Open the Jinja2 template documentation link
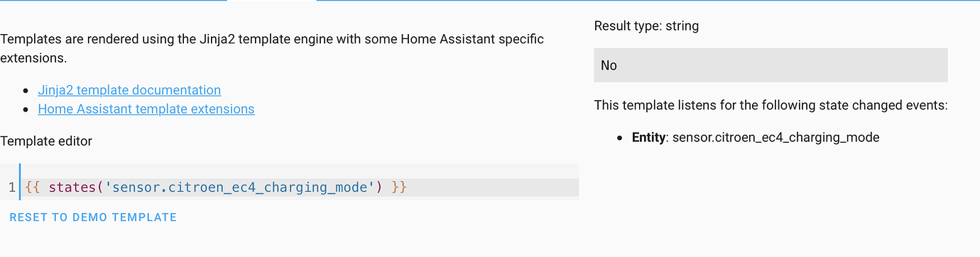 (129, 90)
